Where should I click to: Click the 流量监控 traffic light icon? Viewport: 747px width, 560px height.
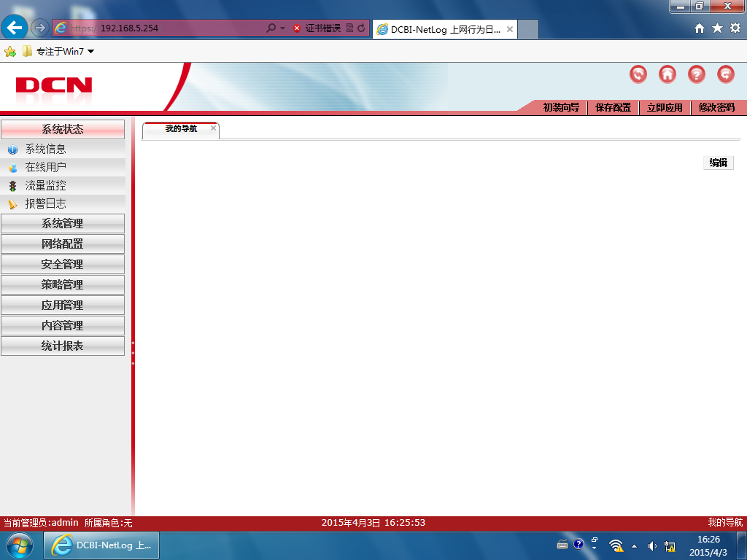point(12,186)
